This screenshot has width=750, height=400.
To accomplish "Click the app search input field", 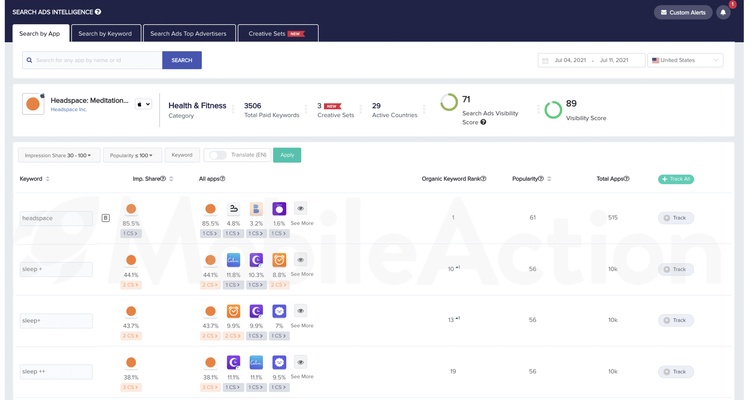I will 92,60.
